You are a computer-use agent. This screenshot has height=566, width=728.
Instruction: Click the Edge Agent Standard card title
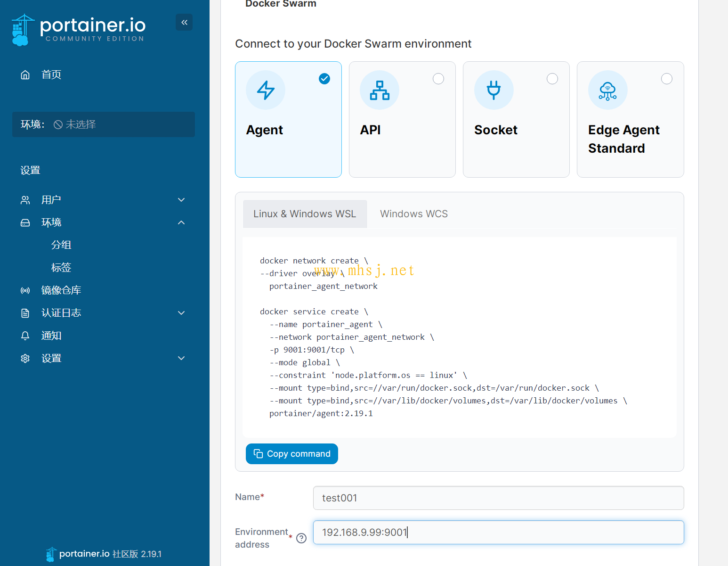[624, 139]
